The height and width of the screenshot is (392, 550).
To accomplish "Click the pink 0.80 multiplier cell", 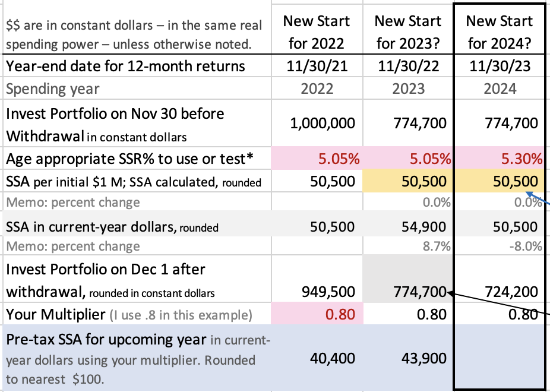I will coord(317,314).
